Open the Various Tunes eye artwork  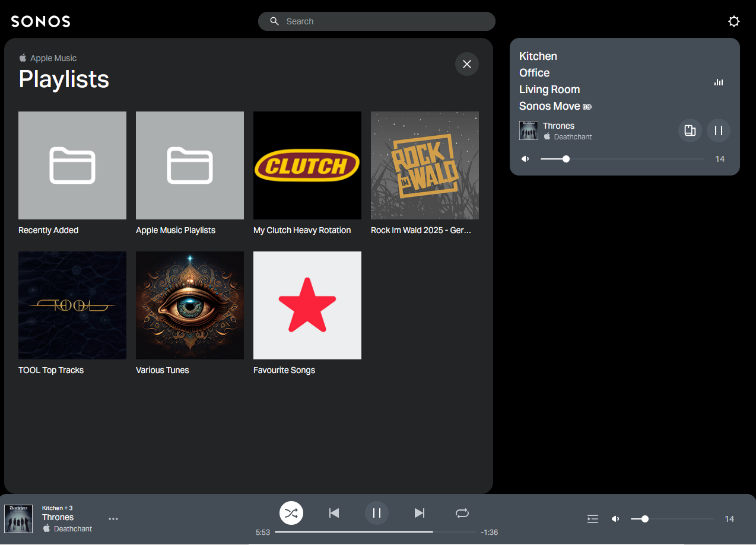(x=190, y=305)
